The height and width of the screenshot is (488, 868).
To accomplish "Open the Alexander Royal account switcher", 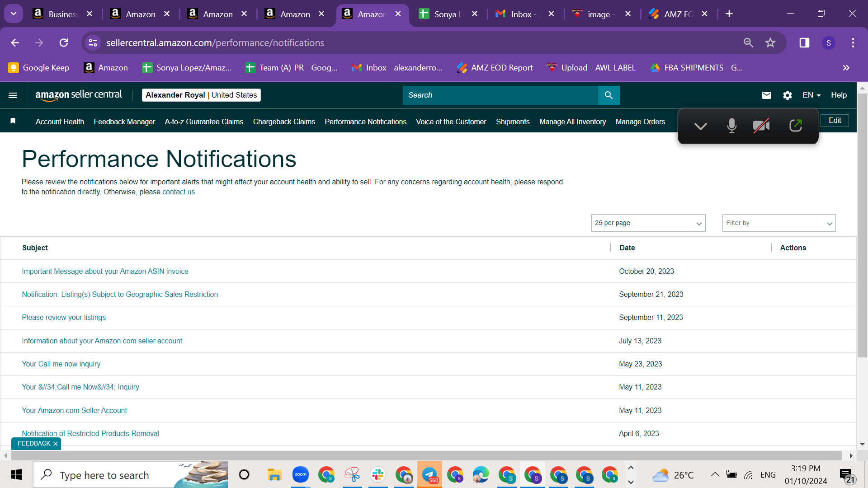I will click(x=201, y=95).
